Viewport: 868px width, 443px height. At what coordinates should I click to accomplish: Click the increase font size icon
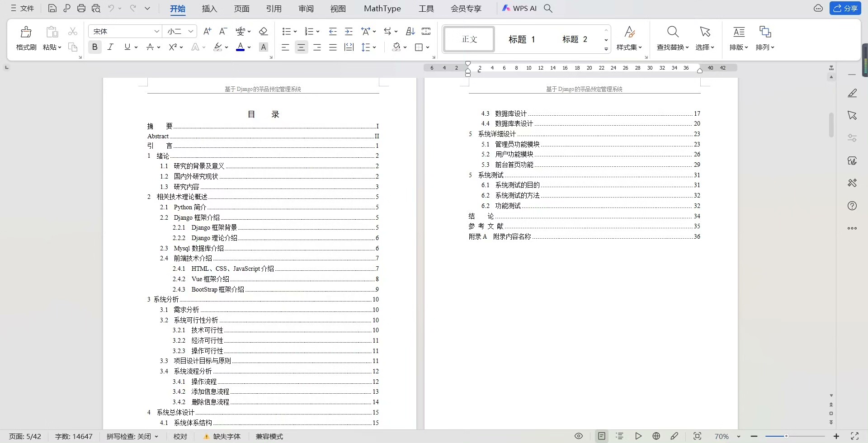[x=207, y=31]
